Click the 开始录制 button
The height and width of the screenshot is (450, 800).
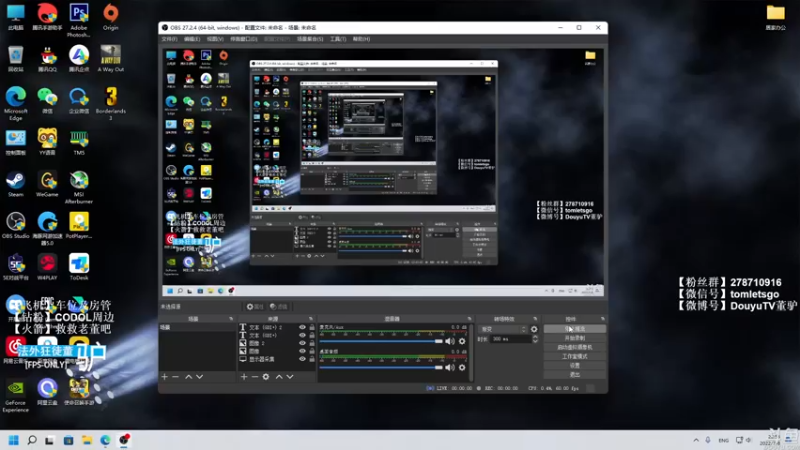(574, 338)
